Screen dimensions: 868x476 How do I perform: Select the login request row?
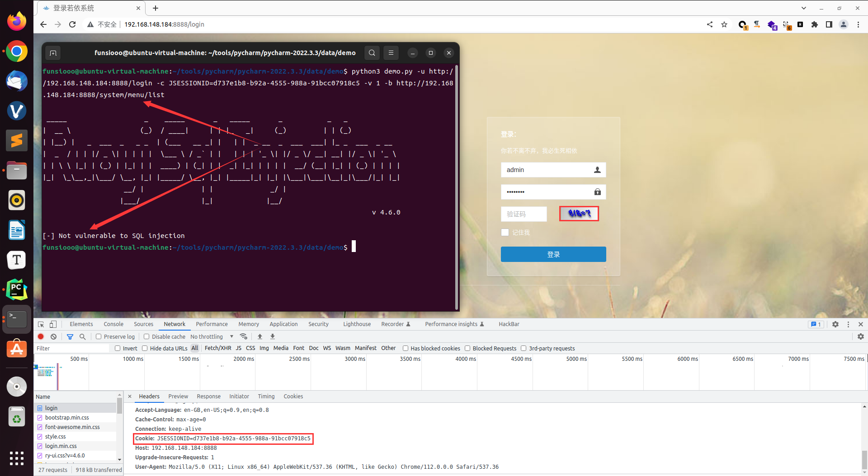[x=76, y=408]
